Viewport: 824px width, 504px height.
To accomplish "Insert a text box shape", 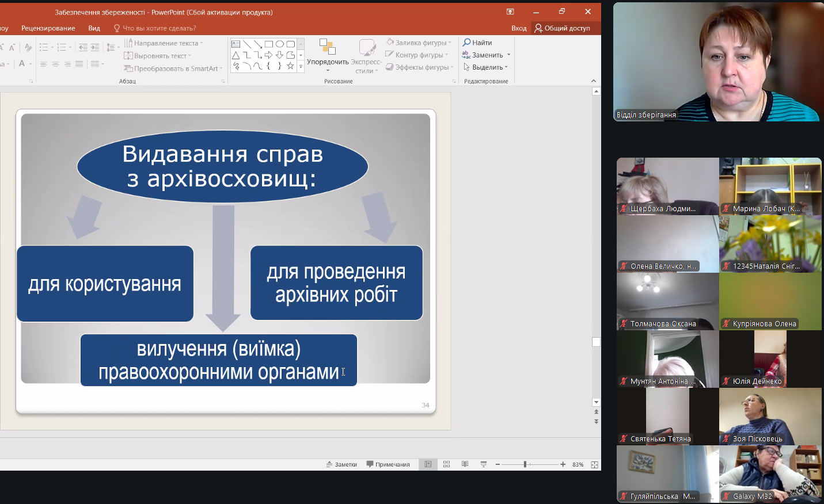I will click(236, 44).
